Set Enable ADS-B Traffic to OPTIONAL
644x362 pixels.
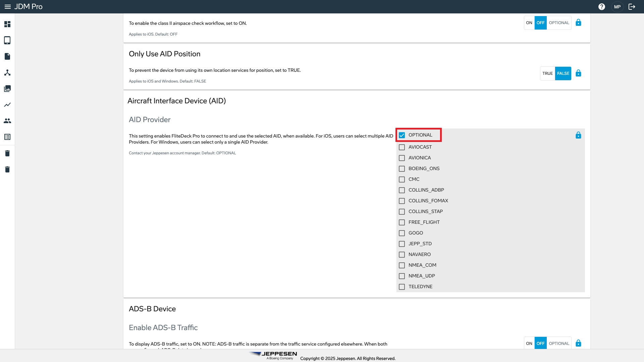[x=559, y=343]
